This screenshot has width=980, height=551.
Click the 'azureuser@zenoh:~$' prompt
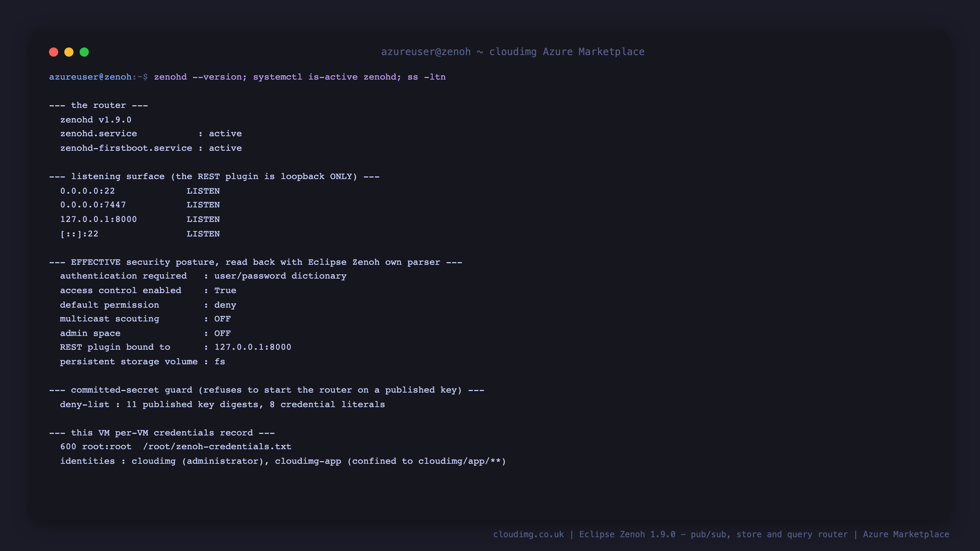click(x=98, y=77)
